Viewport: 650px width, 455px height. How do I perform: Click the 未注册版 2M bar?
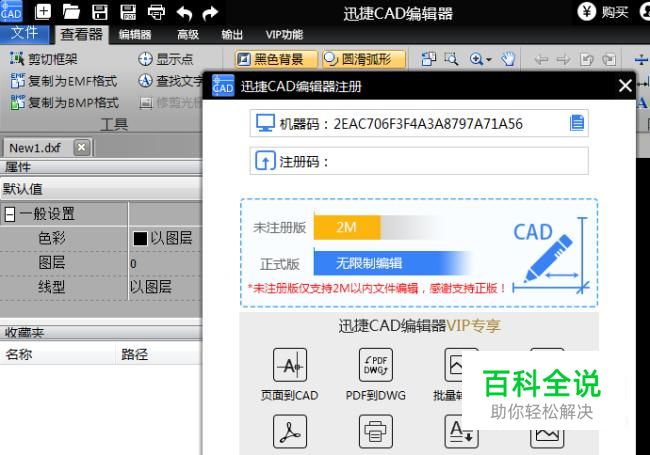tap(347, 227)
